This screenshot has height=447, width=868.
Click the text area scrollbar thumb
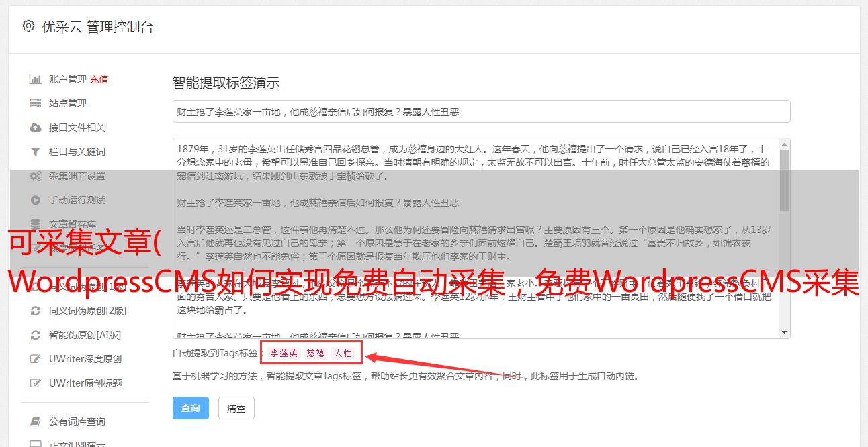pyautogui.click(x=785, y=180)
